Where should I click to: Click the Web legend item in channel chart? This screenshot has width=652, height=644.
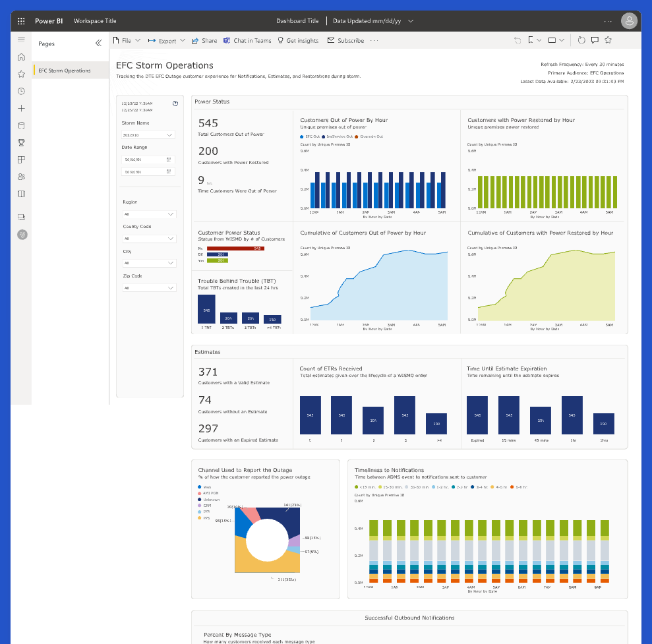click(204, 487)
